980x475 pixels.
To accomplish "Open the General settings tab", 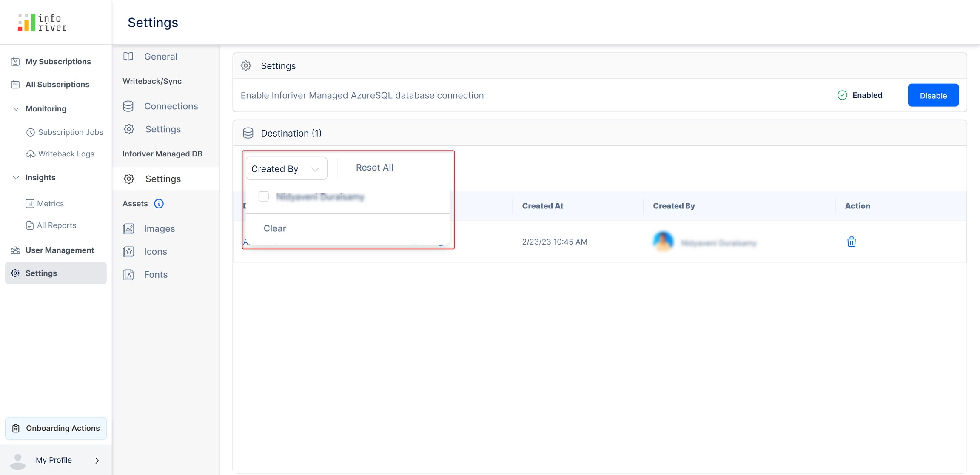I will (x=160, y=57).
